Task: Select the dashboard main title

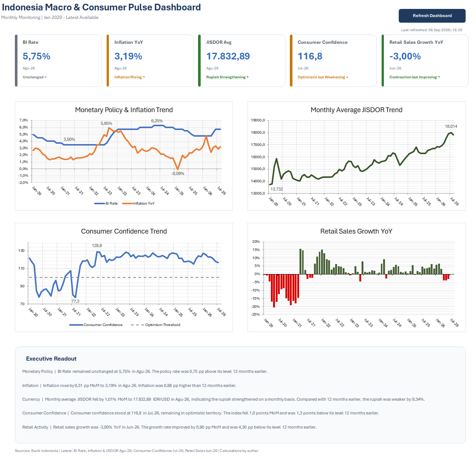Action: tap(101, 7)
